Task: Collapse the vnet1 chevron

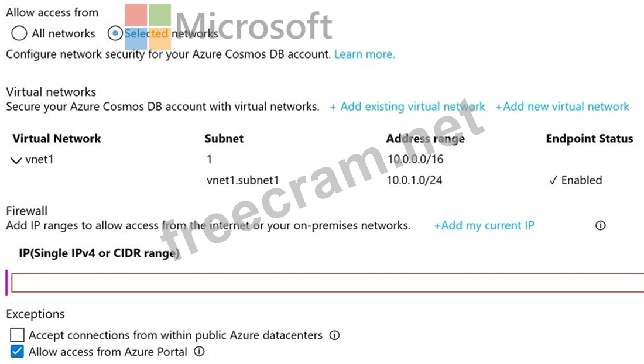Action: point(16,160)
